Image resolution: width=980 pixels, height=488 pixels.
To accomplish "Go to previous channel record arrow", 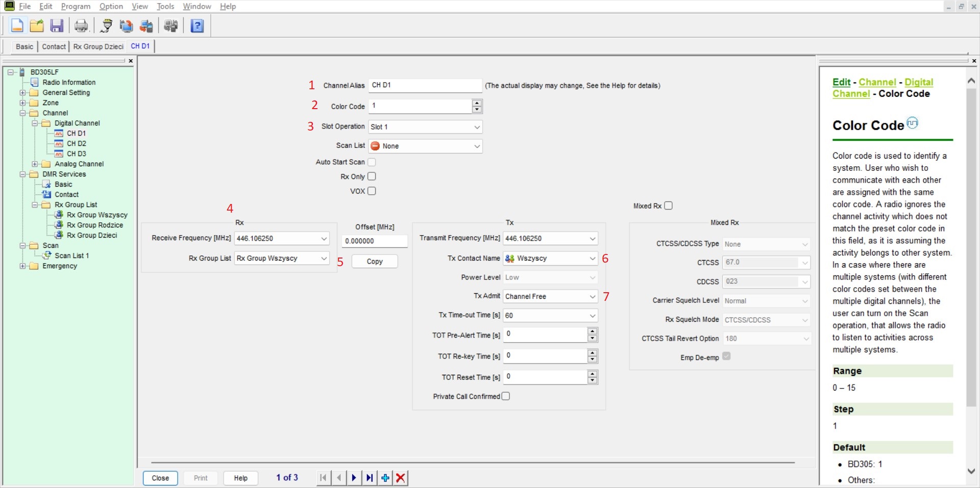I will (x=338, y=478).
